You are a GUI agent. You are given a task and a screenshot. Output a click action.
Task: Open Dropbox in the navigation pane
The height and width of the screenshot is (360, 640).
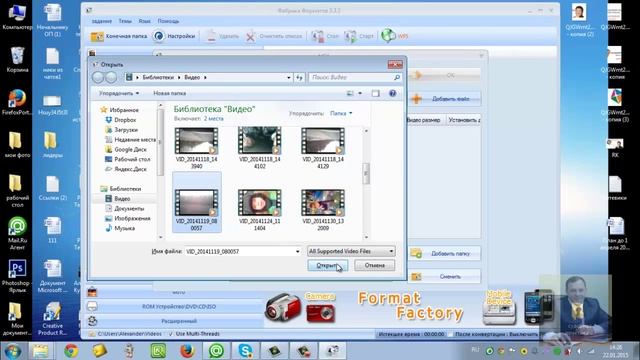coord(125,120)
